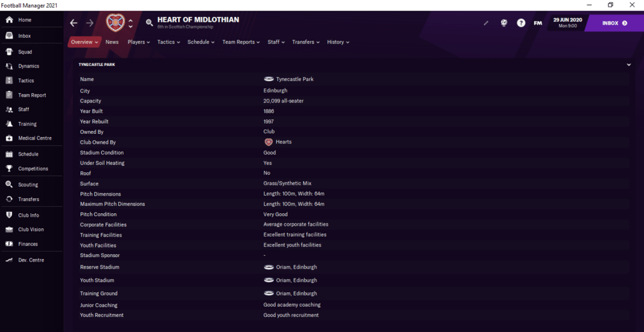Image resolution: width=644 pixels, height=332 pixels.
Task: Open the help question mark icon
Action: point(521,23)
